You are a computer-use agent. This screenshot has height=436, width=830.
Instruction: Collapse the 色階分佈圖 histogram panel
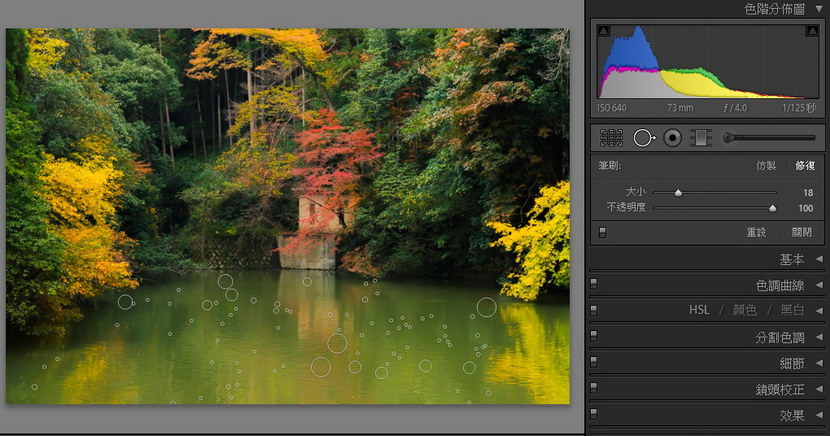coord(819,9)
